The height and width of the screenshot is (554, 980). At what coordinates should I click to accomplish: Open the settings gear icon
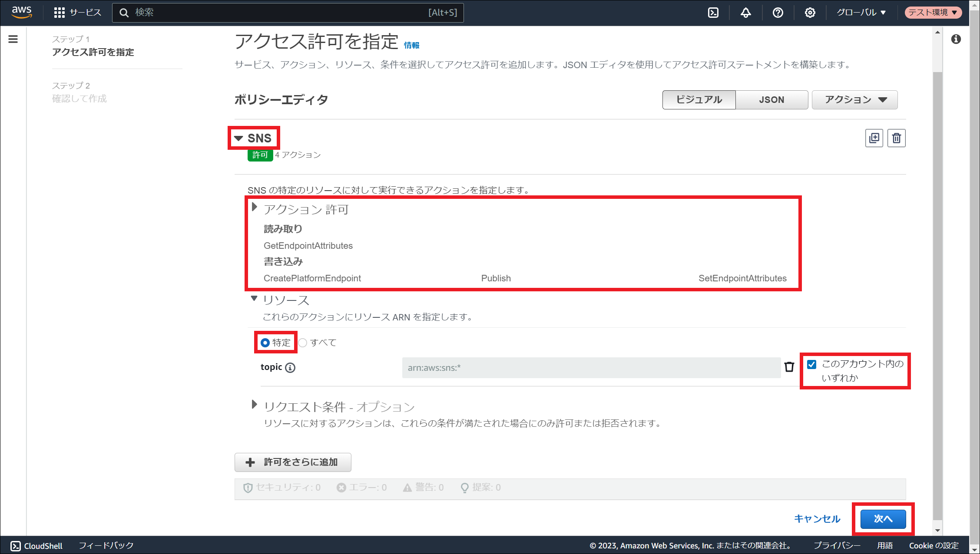click(810, 13)
